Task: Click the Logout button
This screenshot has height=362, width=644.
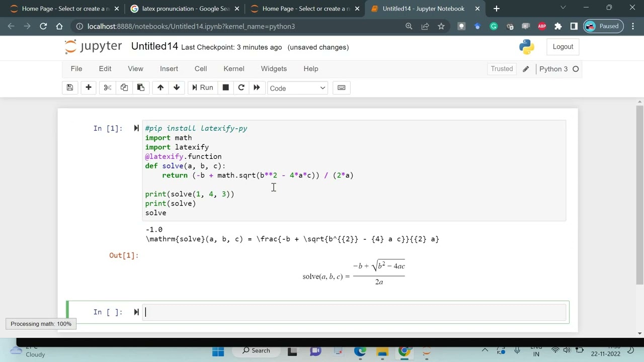Action: coord(563,47)
